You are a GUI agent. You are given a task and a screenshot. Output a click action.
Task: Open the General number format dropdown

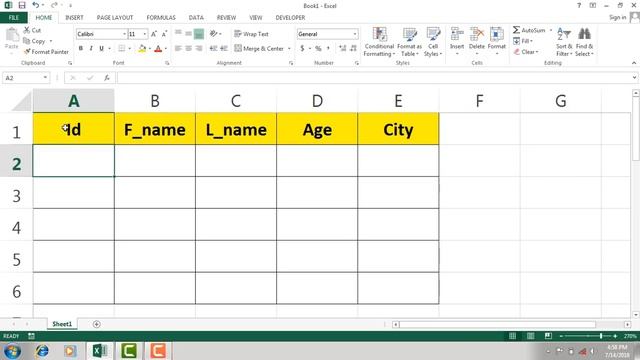tap(355, 34)
